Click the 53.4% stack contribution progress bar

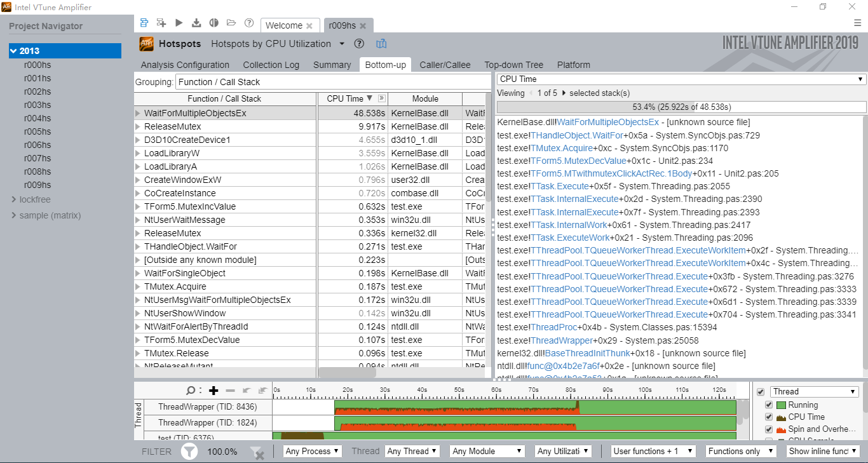coord(681,107)
